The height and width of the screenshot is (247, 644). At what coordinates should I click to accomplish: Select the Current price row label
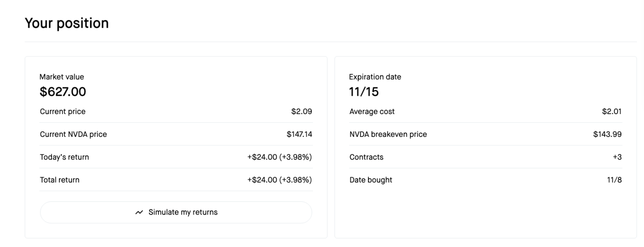tap(63, 111)
